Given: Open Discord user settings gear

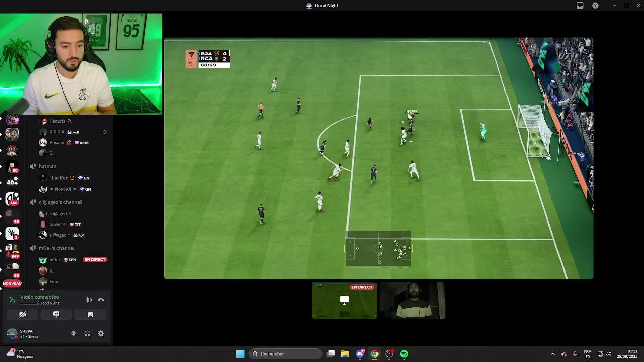Looking at the screenshot, I should (101, 334).
